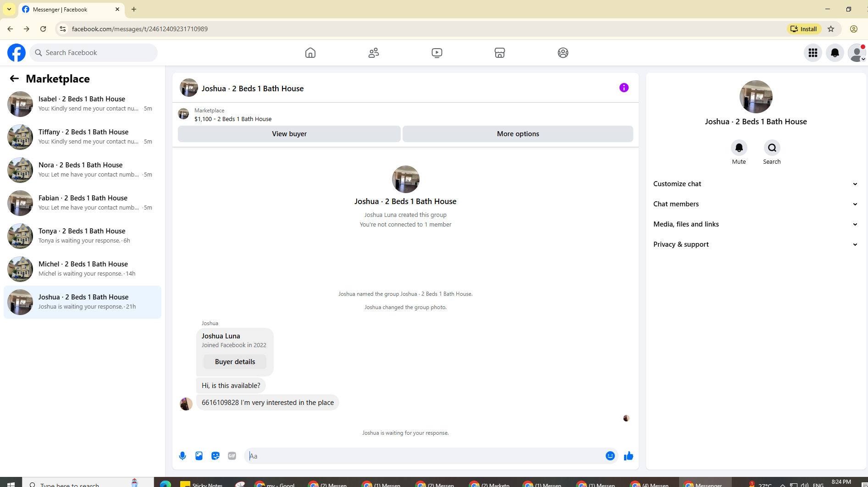868x487 pixels.
Task: Expand the Chat members section
Action: coord(756,204)
